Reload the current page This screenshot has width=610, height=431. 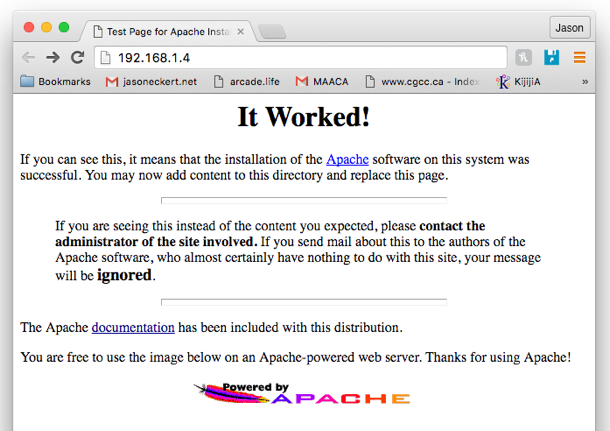point(77,57)
